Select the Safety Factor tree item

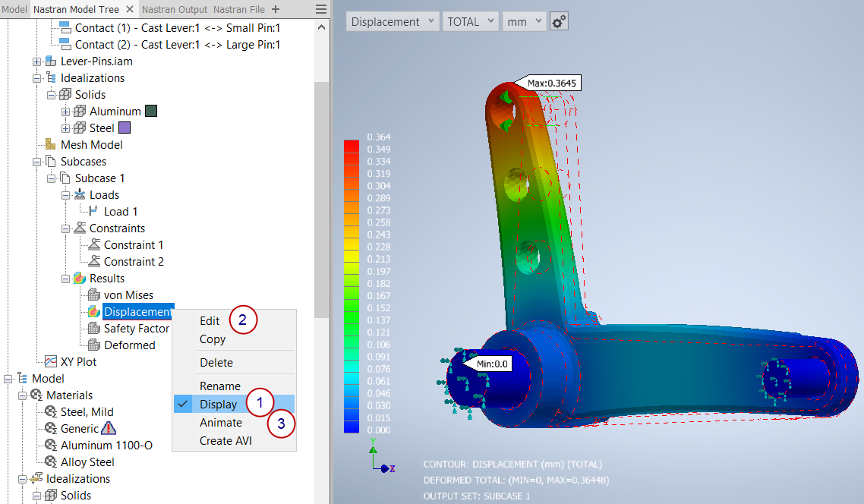point(136,329)
